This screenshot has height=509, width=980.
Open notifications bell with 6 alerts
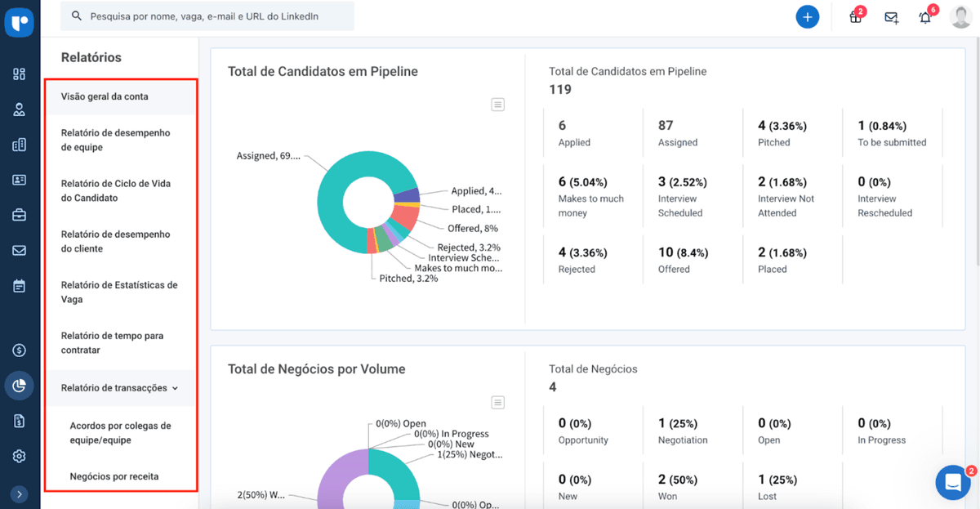925,16
